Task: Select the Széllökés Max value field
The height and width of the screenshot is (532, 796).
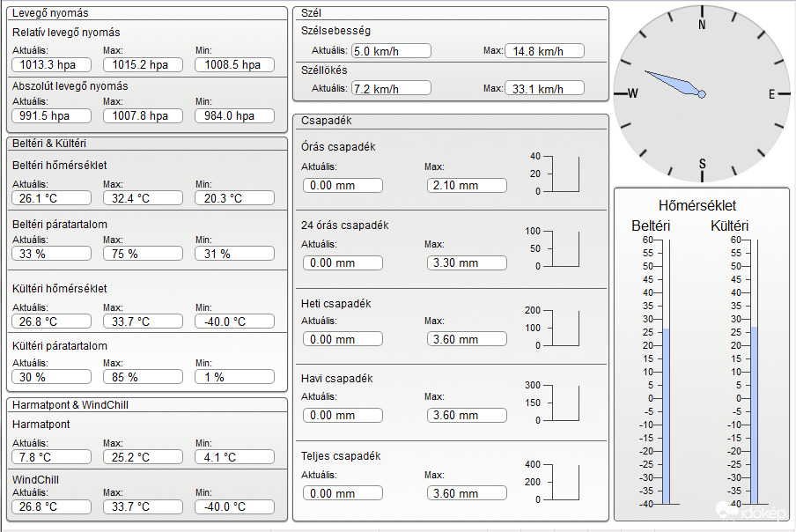Action: tap(544, 89)
